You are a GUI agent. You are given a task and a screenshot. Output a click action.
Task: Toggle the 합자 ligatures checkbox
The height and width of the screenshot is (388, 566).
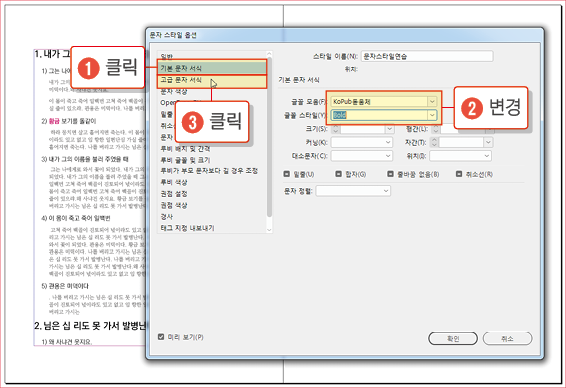coord(339,174)
